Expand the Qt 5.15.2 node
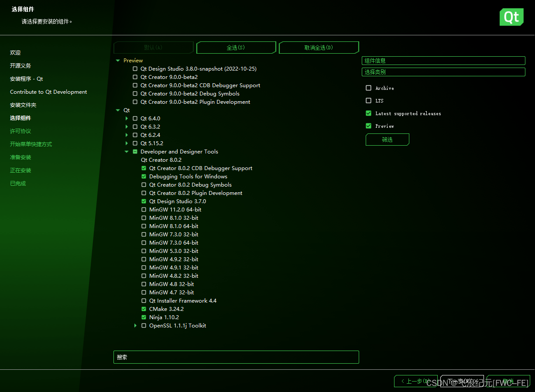The height and width of the screenshot is (392, 535). click(127, 143)
